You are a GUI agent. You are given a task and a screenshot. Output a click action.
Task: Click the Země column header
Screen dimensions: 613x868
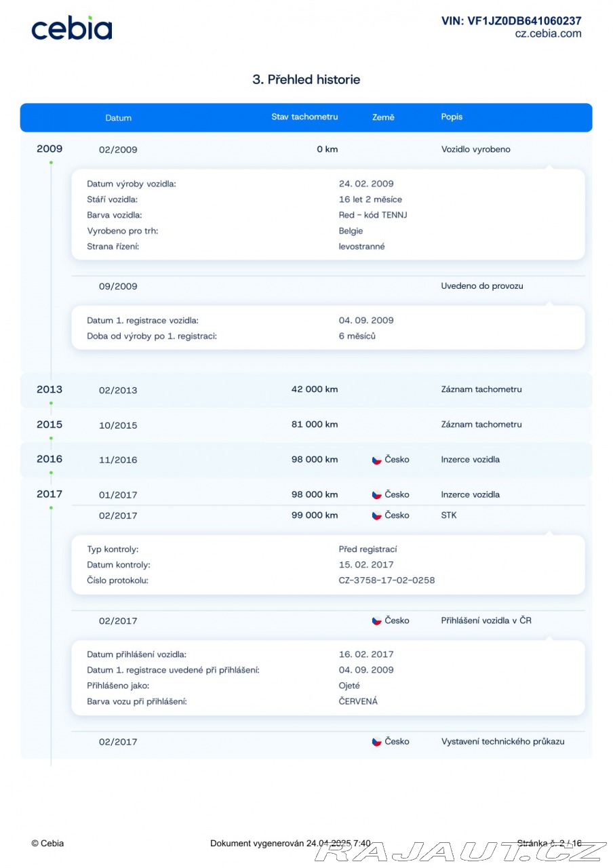click(383, 117)
